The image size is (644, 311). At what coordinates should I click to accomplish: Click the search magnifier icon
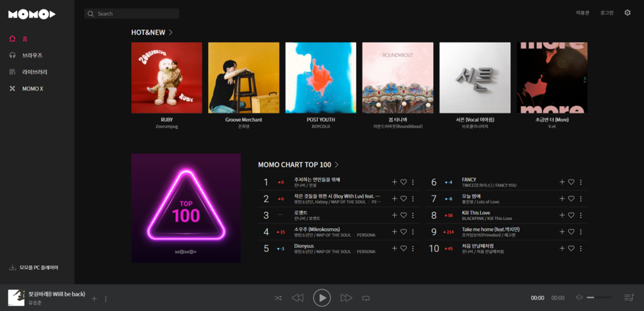coord(91,14)
